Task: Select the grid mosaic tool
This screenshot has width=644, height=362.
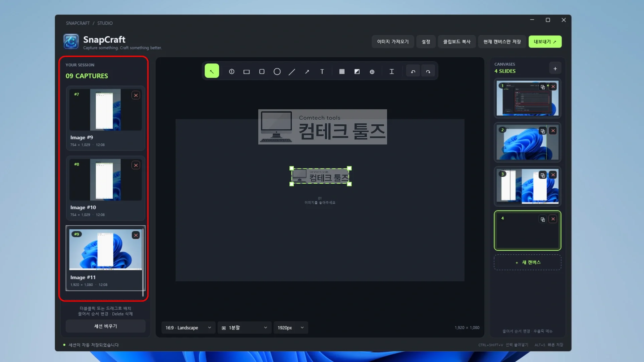Action: (x=342, y=71)
